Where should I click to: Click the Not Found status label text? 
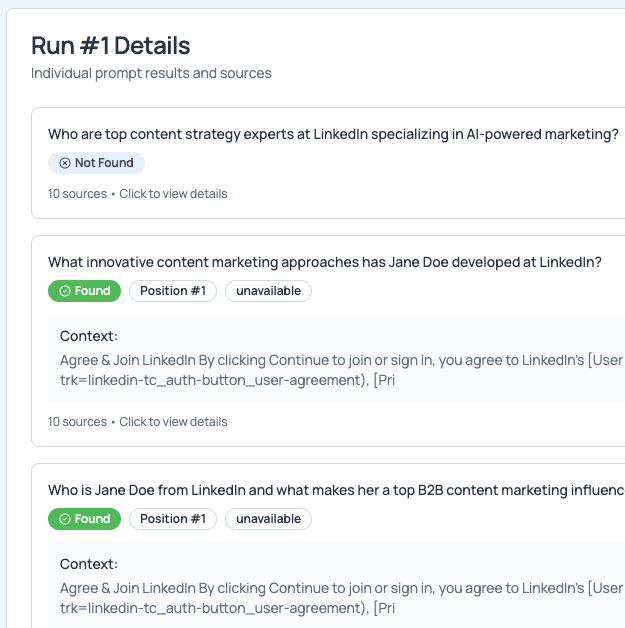(x=104, y=163)
